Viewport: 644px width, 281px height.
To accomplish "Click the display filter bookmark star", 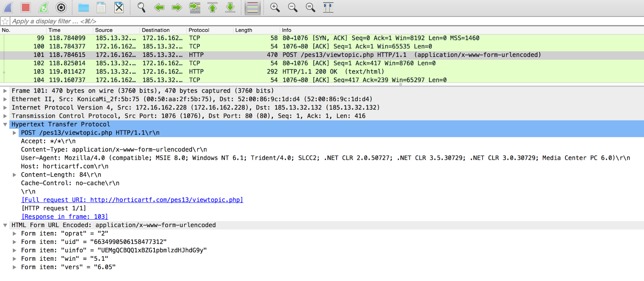I will [x=5, y=21].
